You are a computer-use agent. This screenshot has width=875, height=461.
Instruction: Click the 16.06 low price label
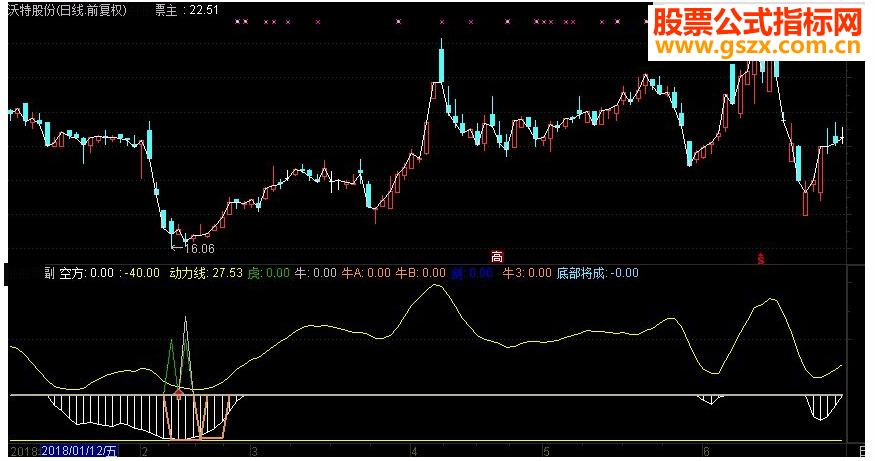coord(199,248)
